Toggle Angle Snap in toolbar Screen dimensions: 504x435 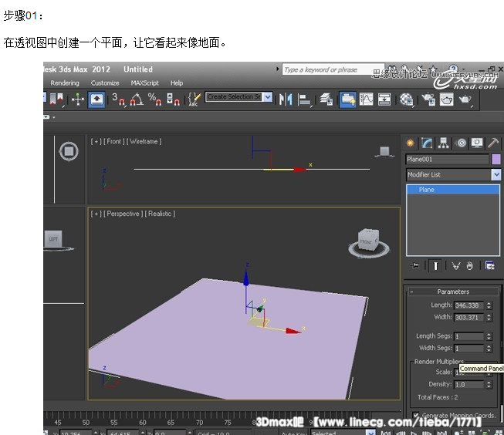[137, 99]
